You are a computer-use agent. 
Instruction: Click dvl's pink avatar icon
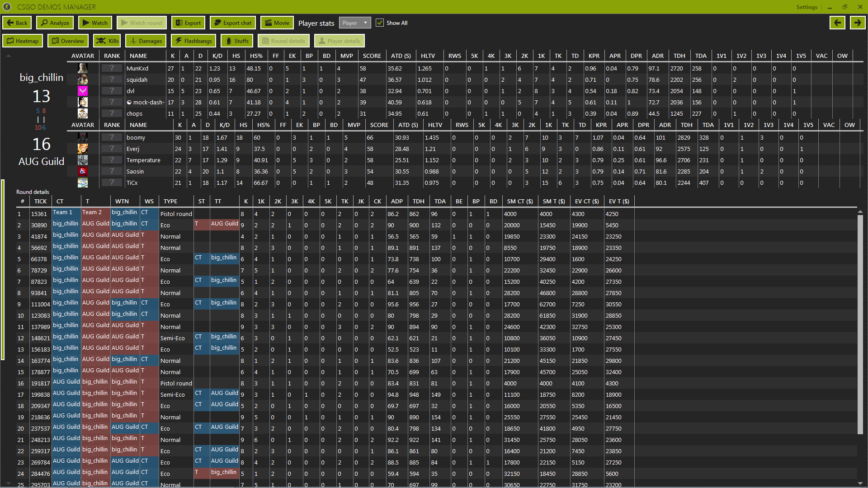pos(83,91)
